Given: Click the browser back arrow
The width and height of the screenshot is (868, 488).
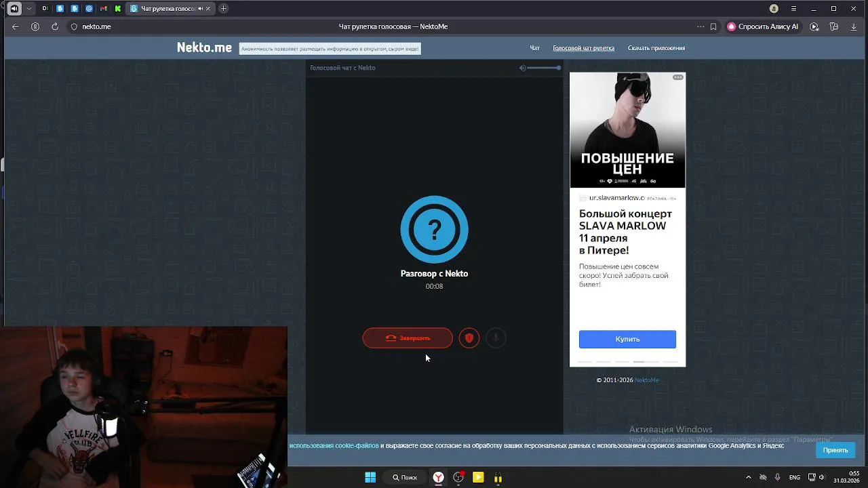Looking at the screenshot, I should [15, 26].
